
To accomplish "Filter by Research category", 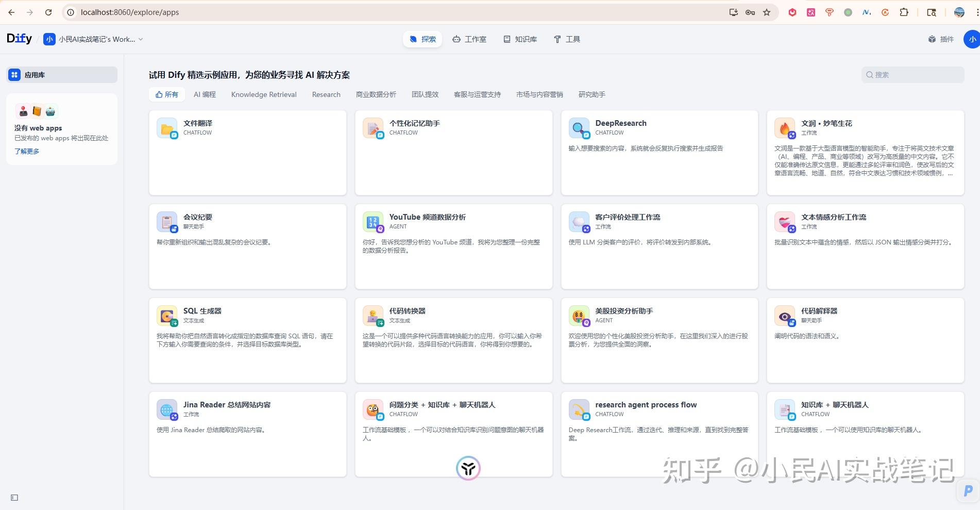I will coord(326,94).
